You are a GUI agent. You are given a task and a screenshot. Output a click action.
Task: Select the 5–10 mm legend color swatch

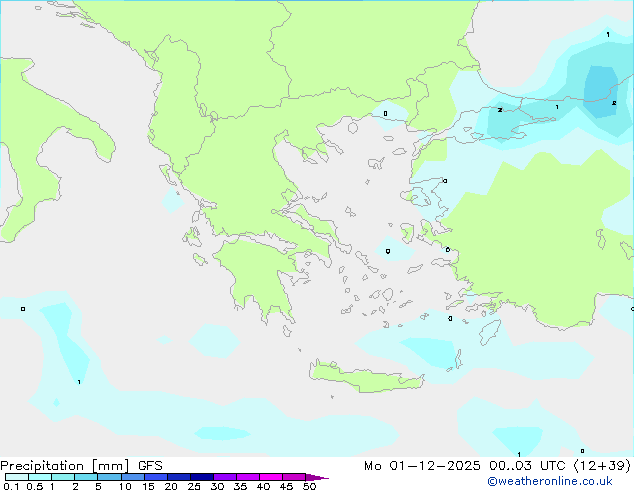coord(109,477)
